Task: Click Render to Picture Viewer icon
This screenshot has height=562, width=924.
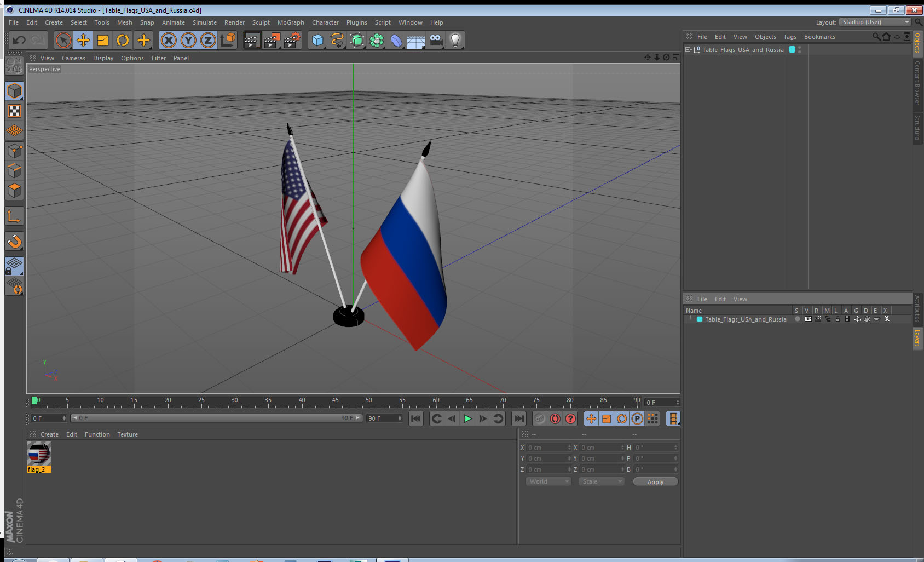Action: 272,40
